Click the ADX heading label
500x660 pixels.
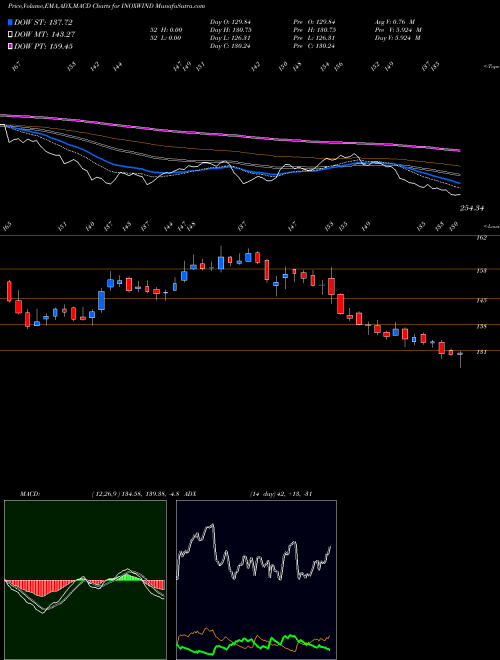click(x=190, y=494)
